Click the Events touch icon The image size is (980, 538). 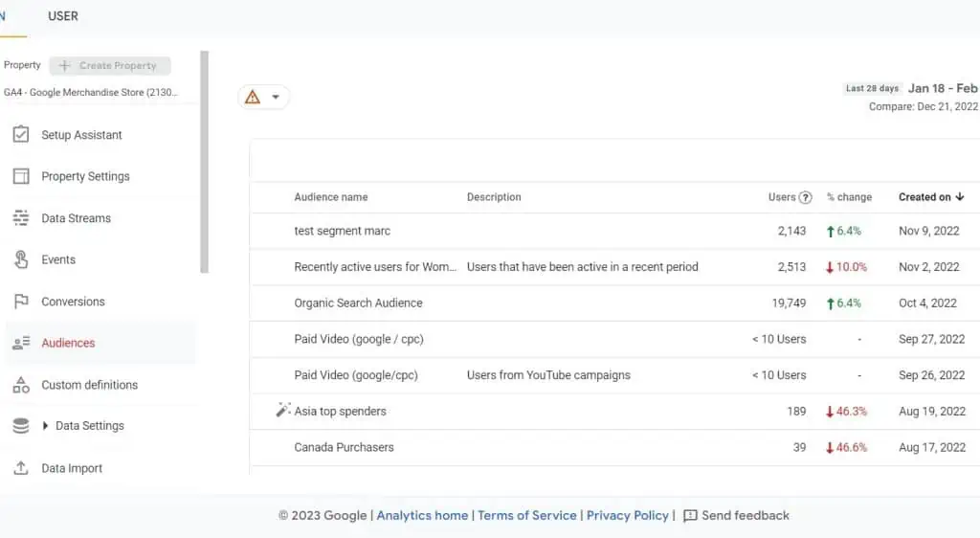point(21,259)
